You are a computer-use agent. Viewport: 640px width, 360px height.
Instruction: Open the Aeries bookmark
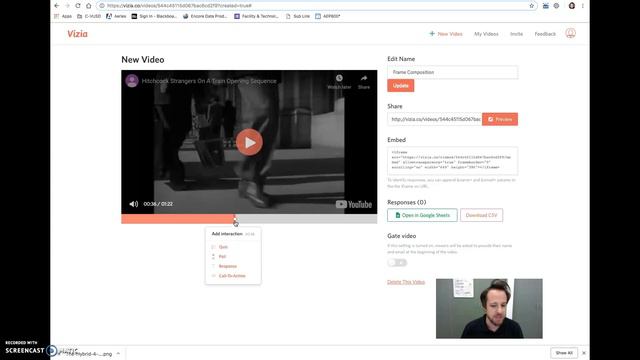[116, 16]
